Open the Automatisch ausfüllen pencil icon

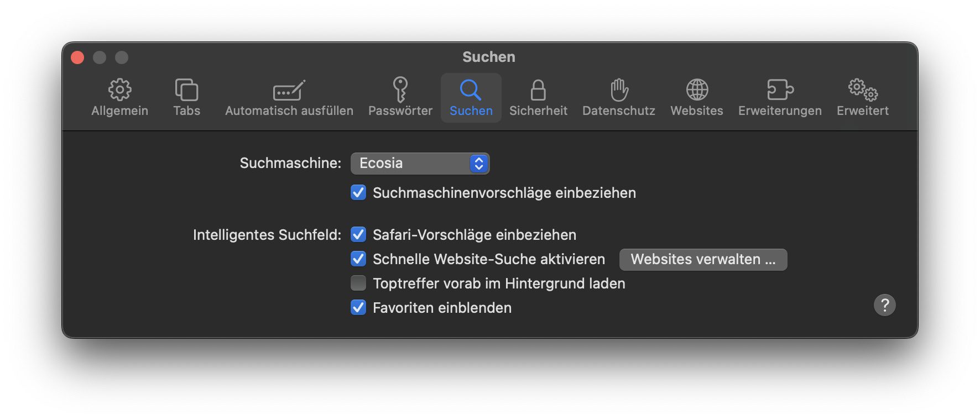[x=289, y=90]
